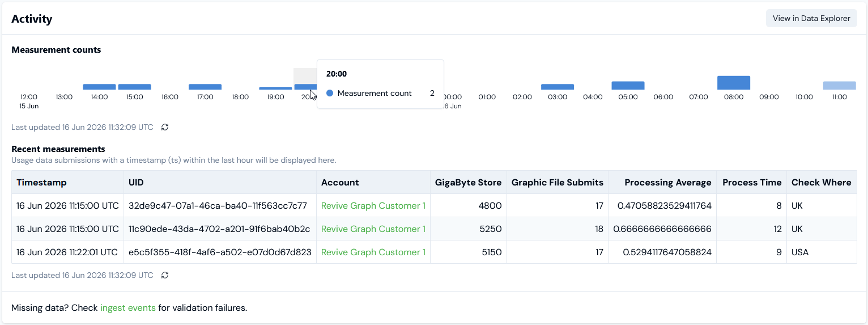Click Processing Average 0.6666666666666666
Image resolution: width=868 pixels, height=325 pixels.
click(x=662, y=229)
